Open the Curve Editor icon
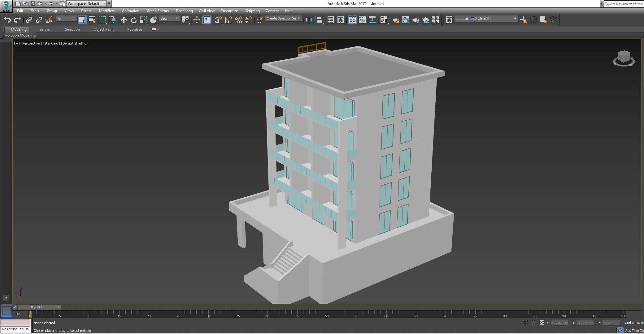Image resolution: width=644 pixels, height=334 pixels. coord(362,20)
